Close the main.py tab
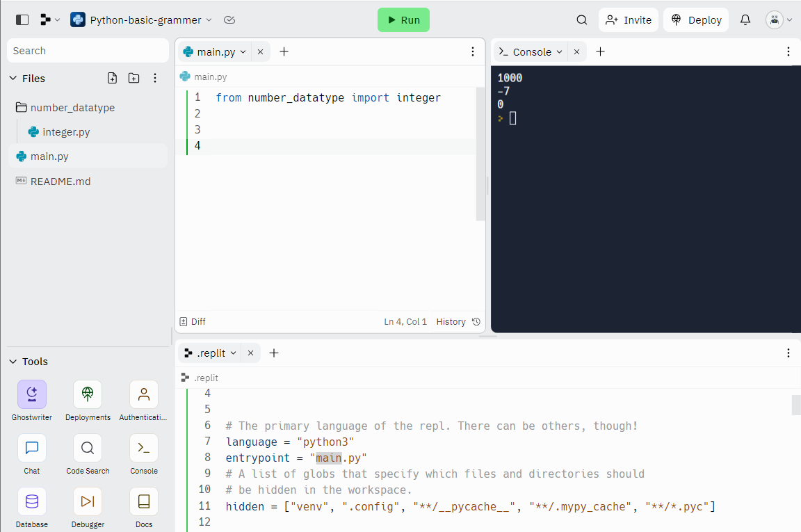Viewport: 801px width, 532px height. pos(261,51)
